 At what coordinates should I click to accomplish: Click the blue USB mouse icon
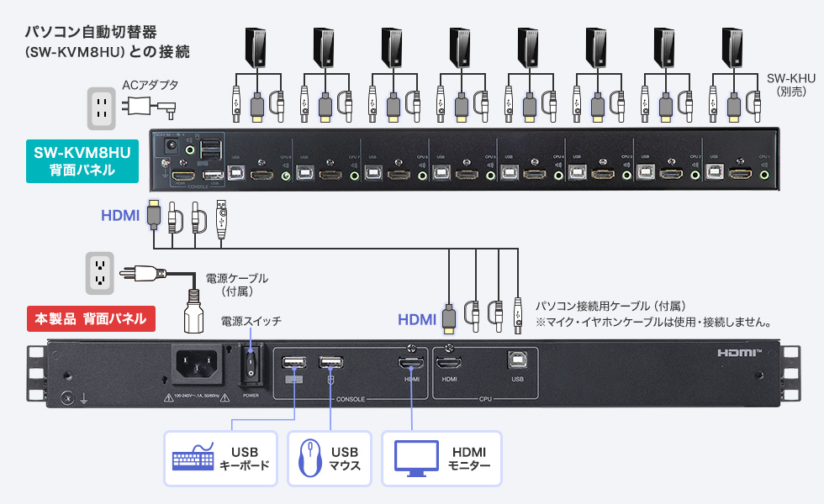310,459
